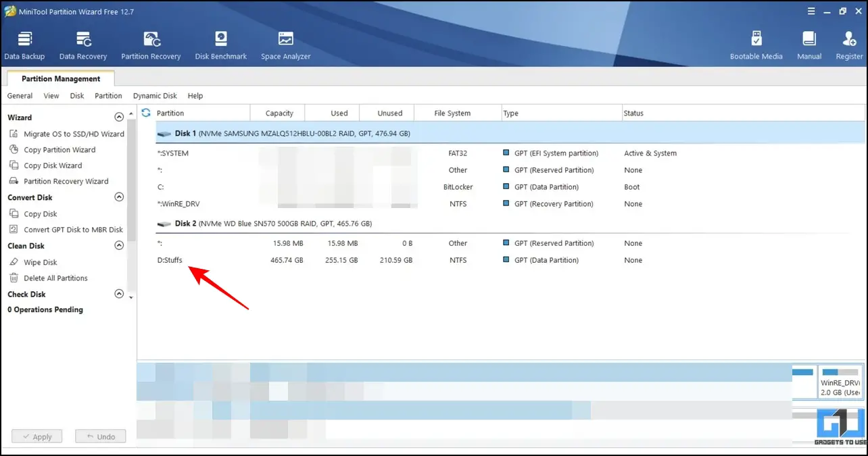Select the *:SYSTEM partition row

(x=510, y=153)
